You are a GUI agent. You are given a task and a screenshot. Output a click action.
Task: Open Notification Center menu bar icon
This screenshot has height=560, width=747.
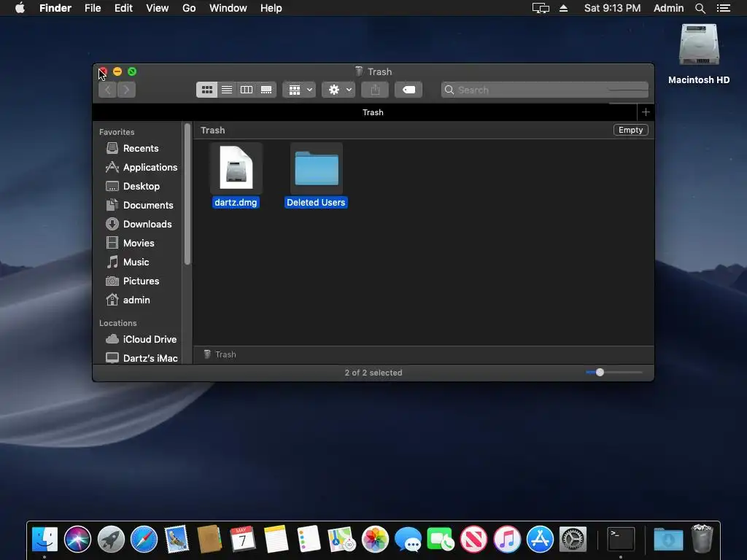coord(723,8)
